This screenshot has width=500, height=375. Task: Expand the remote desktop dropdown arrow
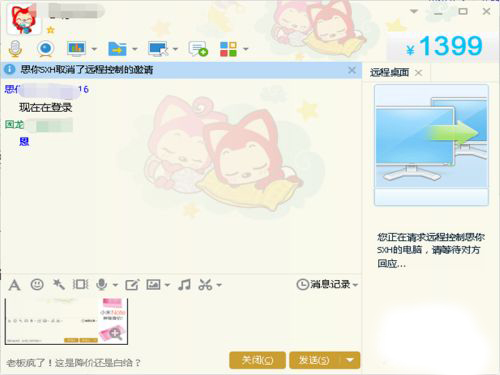point(175,49)
